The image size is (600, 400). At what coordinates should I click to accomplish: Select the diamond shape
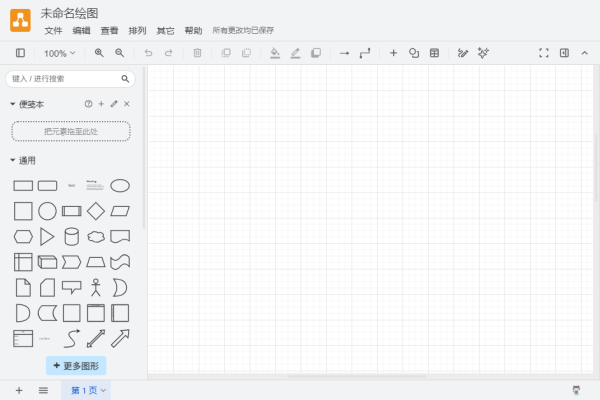click(x=96, y=211)
